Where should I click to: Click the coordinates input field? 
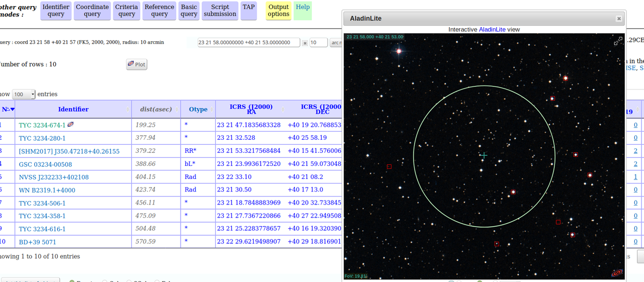tap(249, 43)
